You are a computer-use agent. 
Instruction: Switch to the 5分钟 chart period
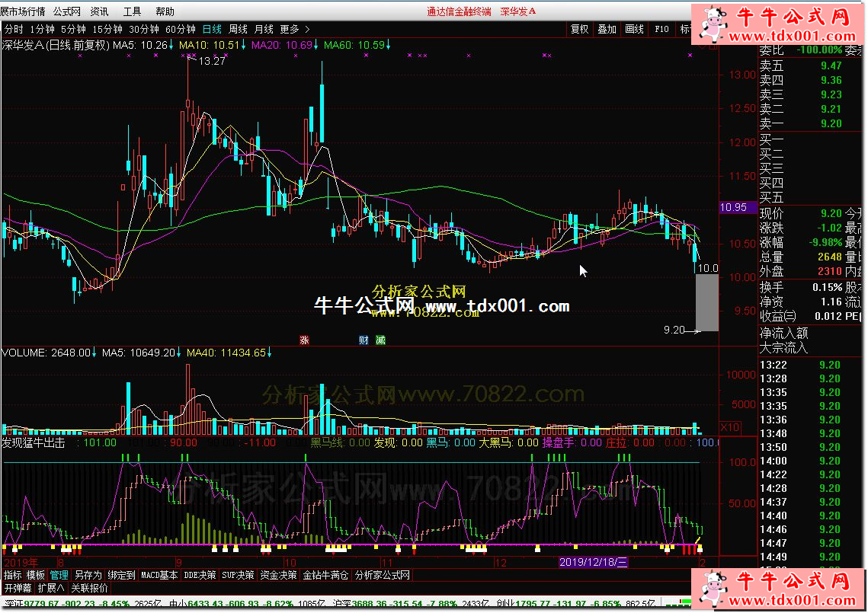click(73, 29)
